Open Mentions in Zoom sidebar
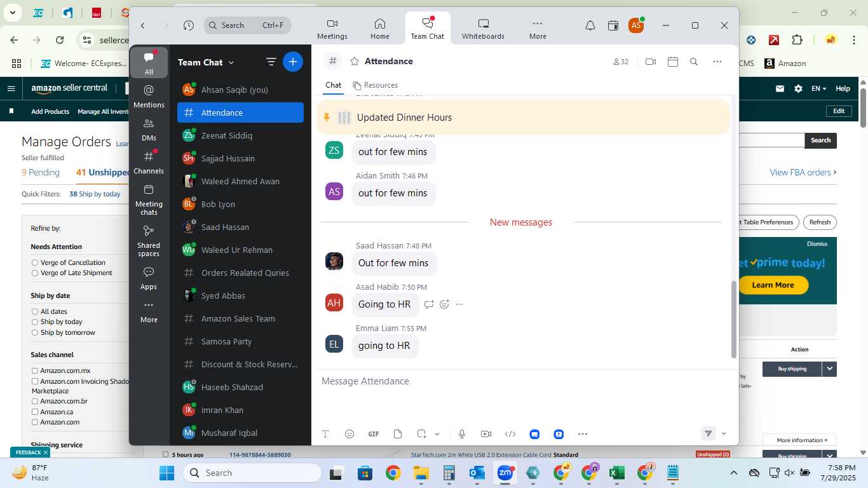The image size is (868, 488). point(149,96)
